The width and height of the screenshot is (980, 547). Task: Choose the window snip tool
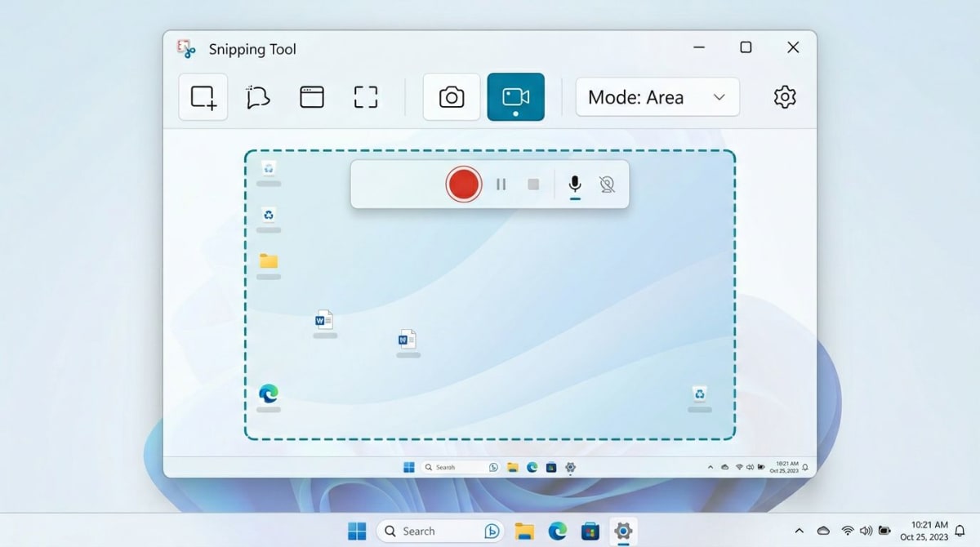311,96
